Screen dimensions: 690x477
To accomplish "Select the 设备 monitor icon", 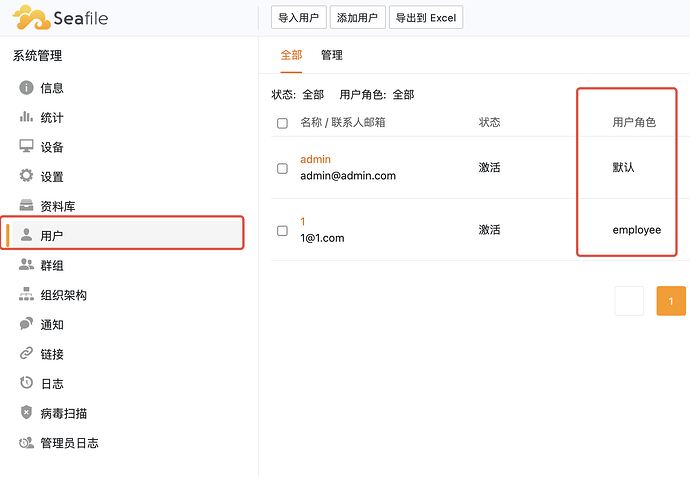I will (x=27, y=147).
